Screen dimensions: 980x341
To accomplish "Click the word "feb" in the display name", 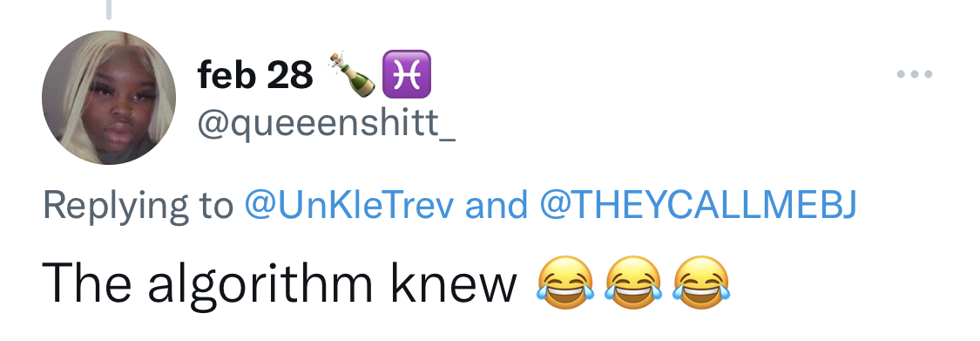I will pos(226,75).
